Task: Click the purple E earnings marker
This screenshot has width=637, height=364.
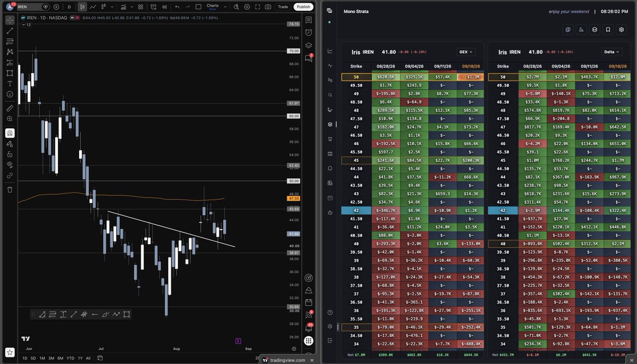Action: pyautogui.click(x=239, y=341)
